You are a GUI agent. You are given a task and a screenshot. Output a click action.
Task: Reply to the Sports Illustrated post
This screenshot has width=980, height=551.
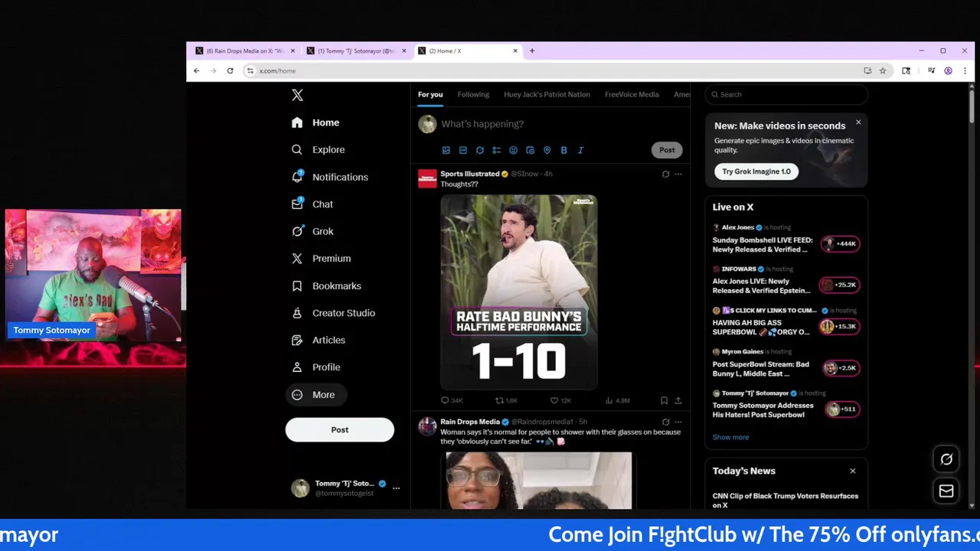(x=452, y=400)
